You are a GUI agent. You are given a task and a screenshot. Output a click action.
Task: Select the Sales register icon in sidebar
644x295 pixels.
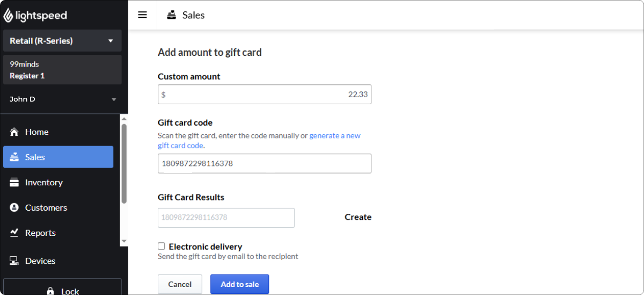(14, 157)
